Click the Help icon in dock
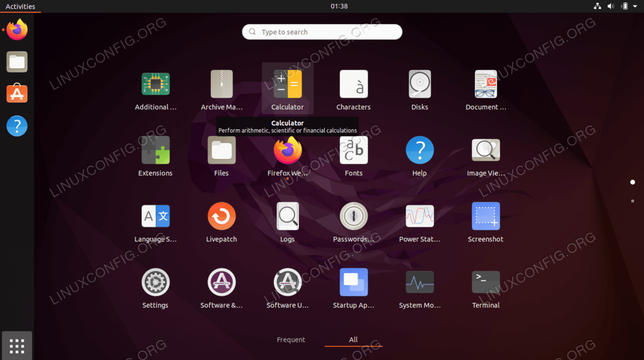 point(17,126)
